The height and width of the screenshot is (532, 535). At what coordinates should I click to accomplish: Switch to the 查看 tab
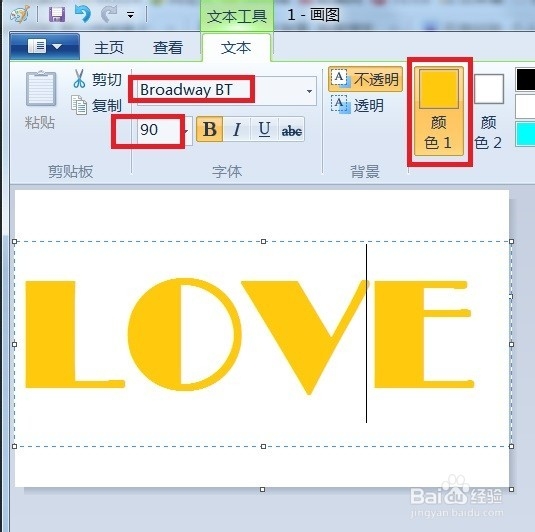point(168,47)
